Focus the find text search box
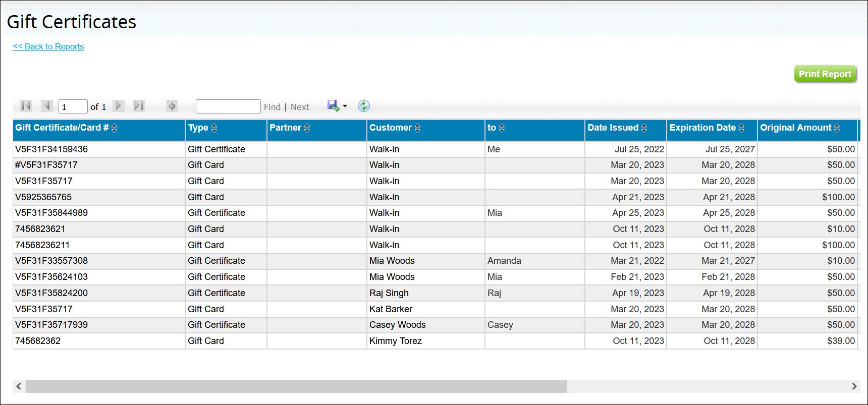This screenshot has height=405, width=868. [x=228, y=106]
